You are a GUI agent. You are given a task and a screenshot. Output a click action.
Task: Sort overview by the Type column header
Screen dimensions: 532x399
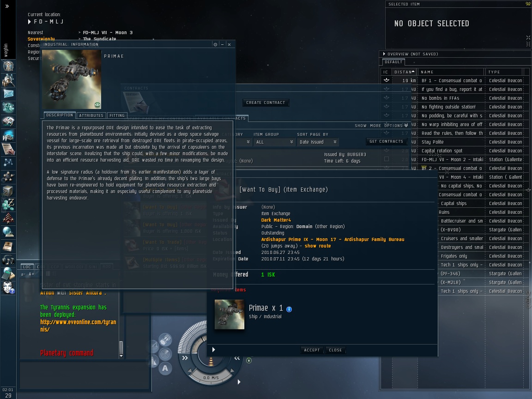tap(504, 72)
